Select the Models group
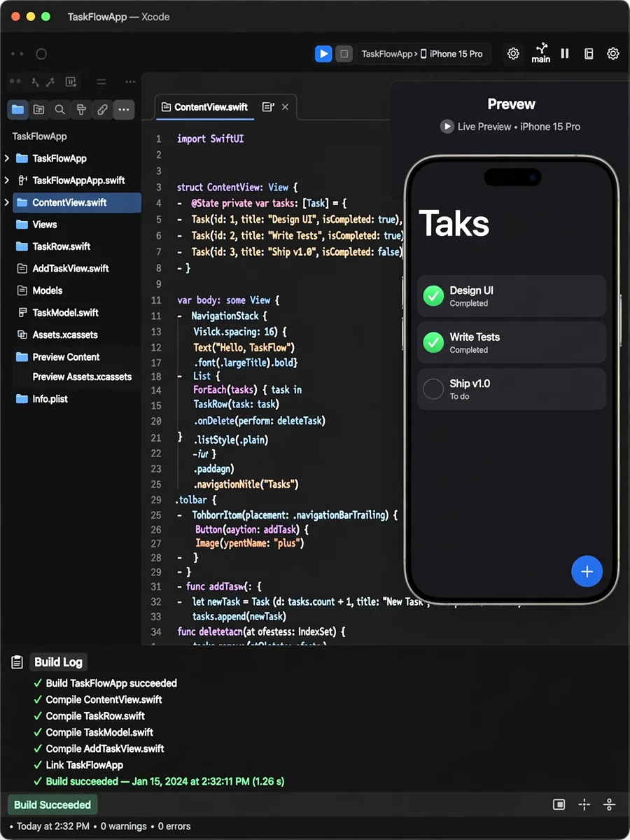Image resolution: width=630 pixels, height=840 pixels. pyautogui.click(x=48, y=290)
